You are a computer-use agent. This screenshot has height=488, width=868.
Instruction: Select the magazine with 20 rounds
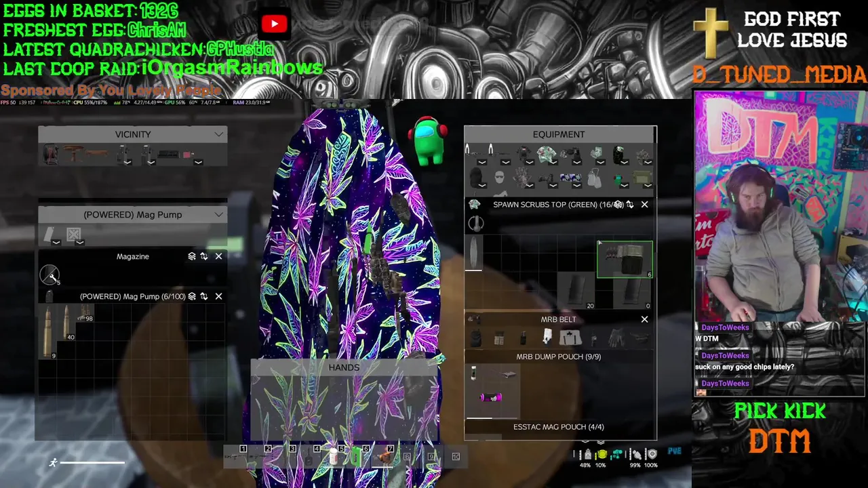576,290
